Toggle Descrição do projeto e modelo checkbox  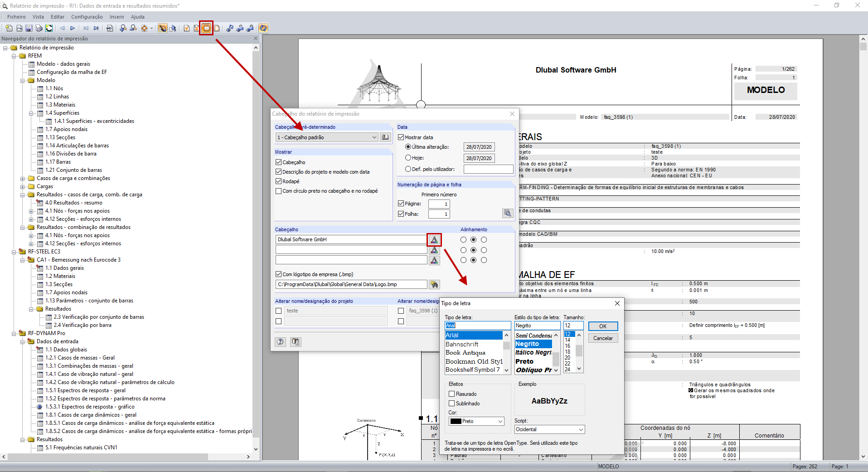(279, 171)
